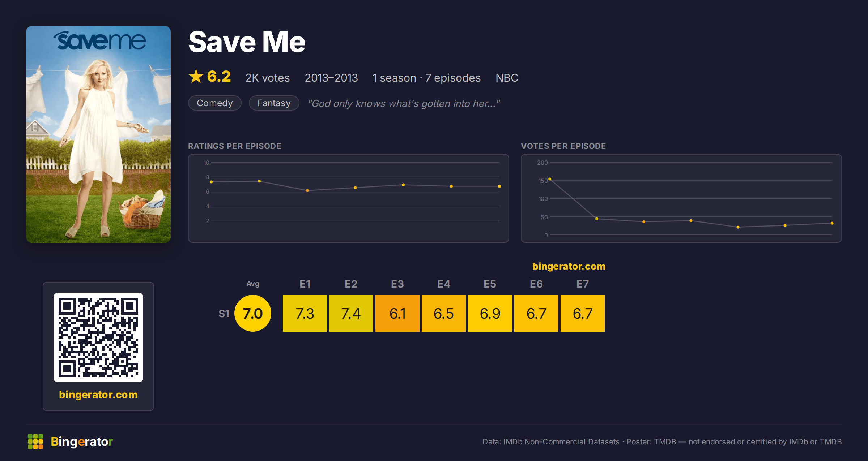The width and height of the screenshot is (868, 461).
Task: Select the orange E3 tile rated 6.1
Action: point(397,313)
